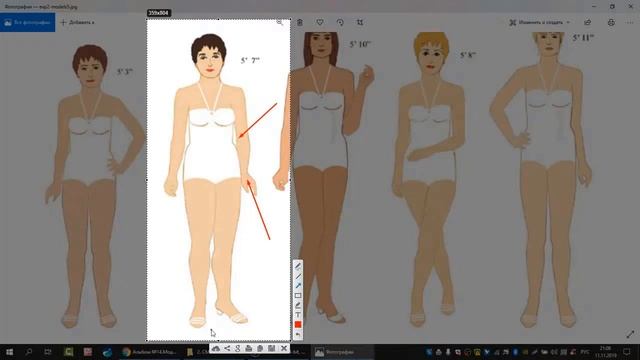Close the Lightshot selection
The height and width of the screenshot is (360, 640).
click(x=284, y=348)
